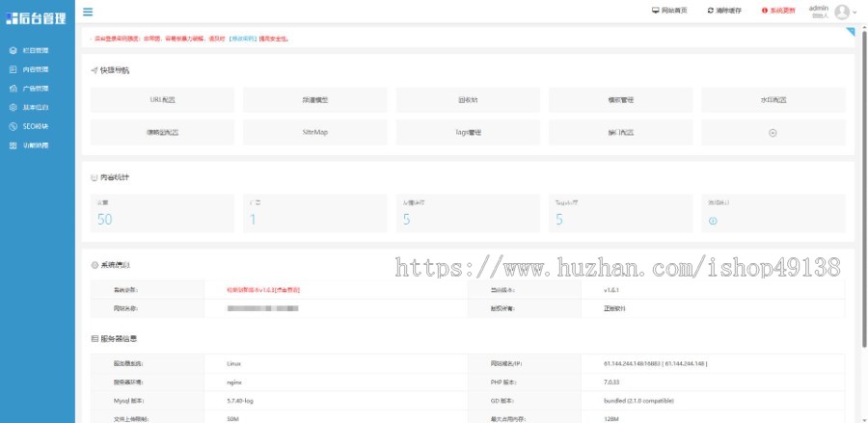Click the PHP version 7.0.33 value
The height and width of the screenshot is (423, 868).
(611, 383)
